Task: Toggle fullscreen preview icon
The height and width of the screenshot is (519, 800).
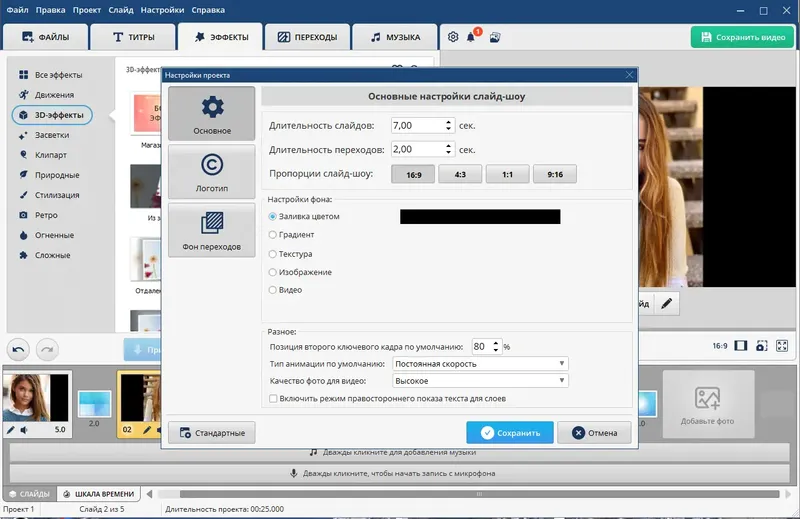Action: pyautogui.click(x=782, y=346)
